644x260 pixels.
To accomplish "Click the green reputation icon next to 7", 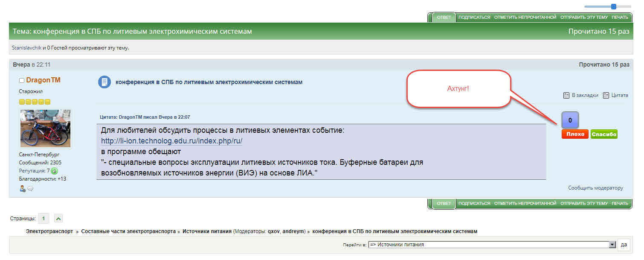I will click(55, 171).
